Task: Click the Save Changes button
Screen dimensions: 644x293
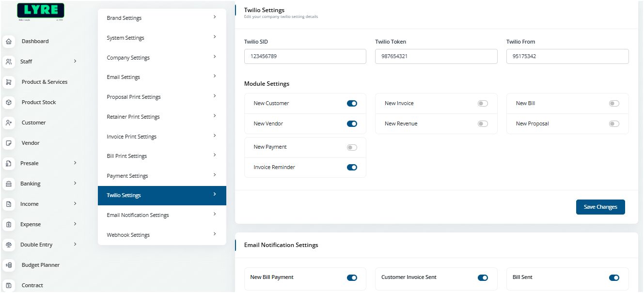Action: pyautogui.click(x=600, y=207)
